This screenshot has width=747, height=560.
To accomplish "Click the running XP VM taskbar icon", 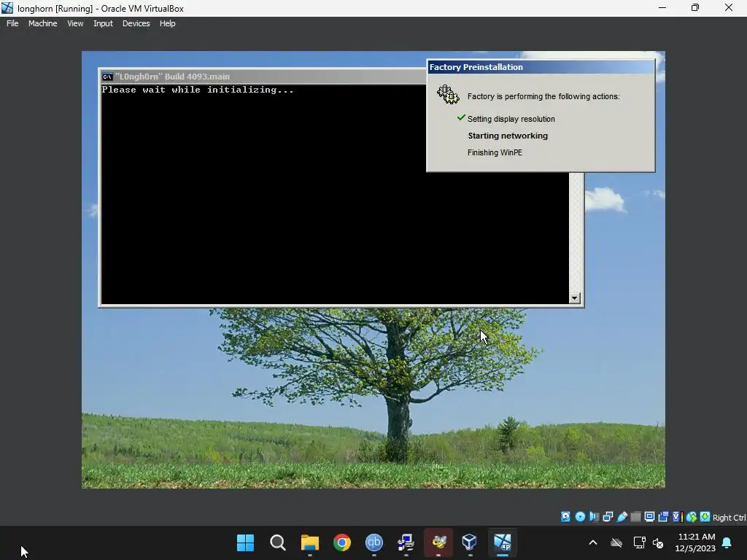I will pos(503,542).
